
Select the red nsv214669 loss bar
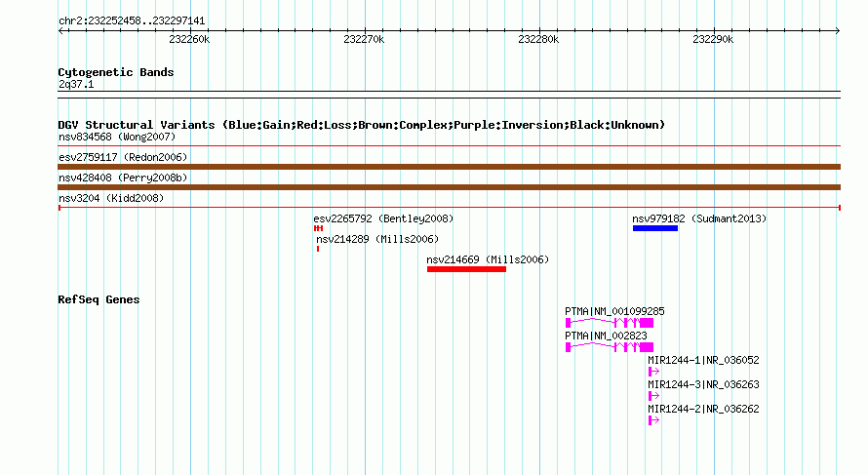[466, 269]
